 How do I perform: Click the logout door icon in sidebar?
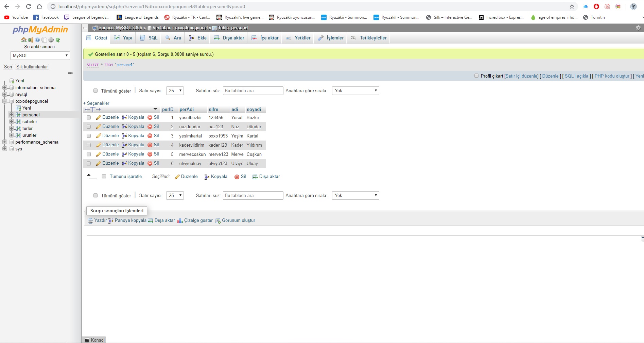coord(31,40)
